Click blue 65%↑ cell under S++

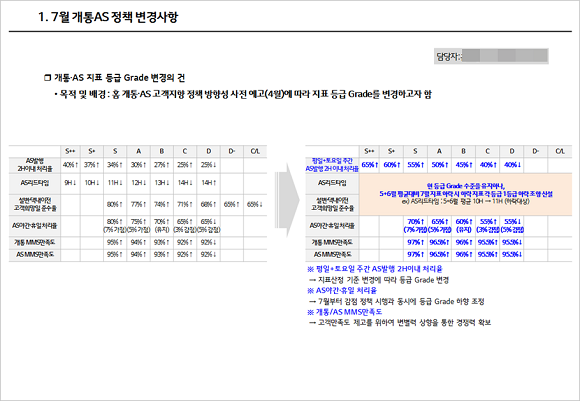pos(370,165)
